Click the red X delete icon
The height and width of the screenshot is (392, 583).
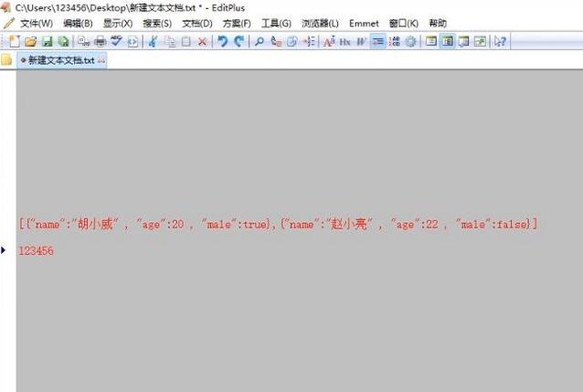click(202, 41)
